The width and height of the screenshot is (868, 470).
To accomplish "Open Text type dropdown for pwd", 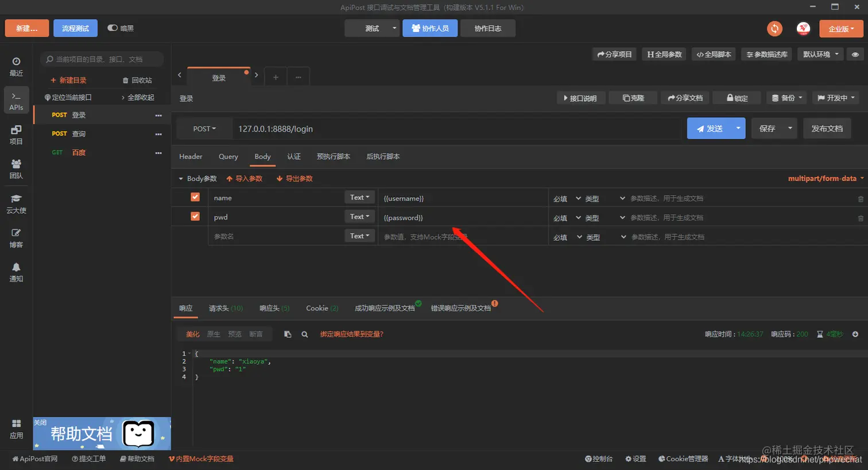I will [x=360, y=217].
